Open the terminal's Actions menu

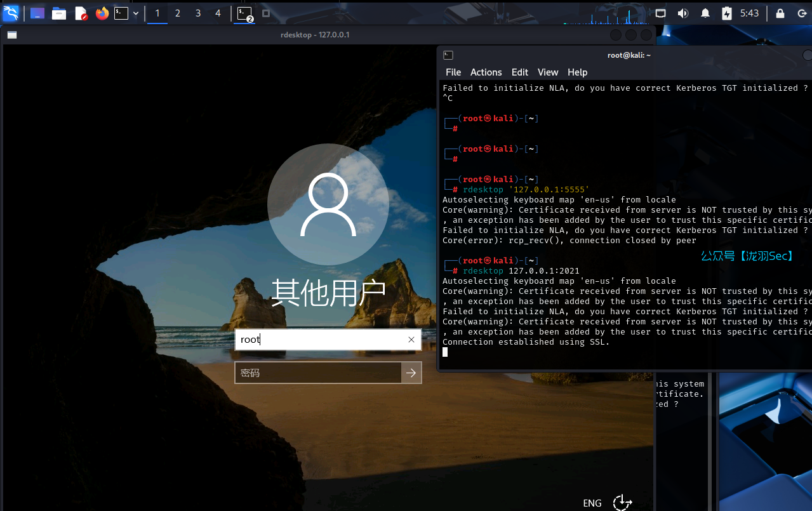486,72
